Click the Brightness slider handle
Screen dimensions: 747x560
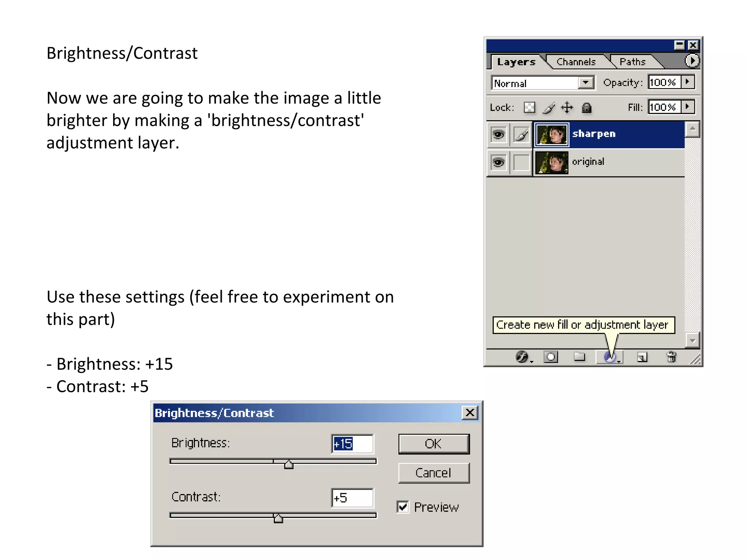(x=289, y=464)
